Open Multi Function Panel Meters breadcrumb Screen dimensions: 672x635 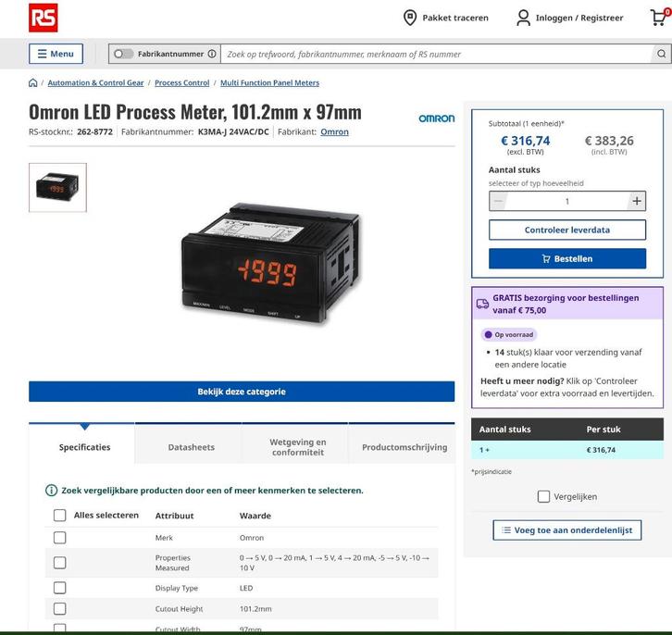269,82
